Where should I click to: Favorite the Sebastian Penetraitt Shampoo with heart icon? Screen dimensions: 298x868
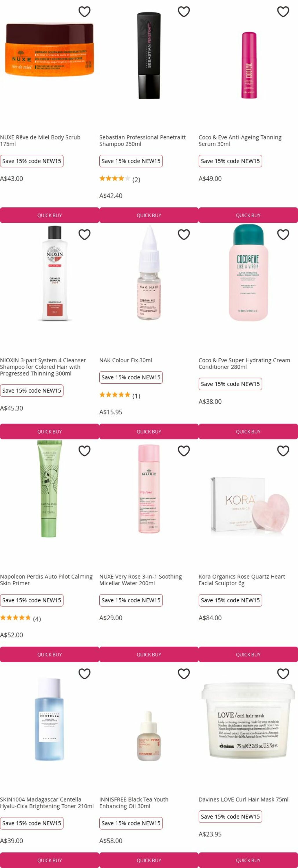click(x=184, y=12)
